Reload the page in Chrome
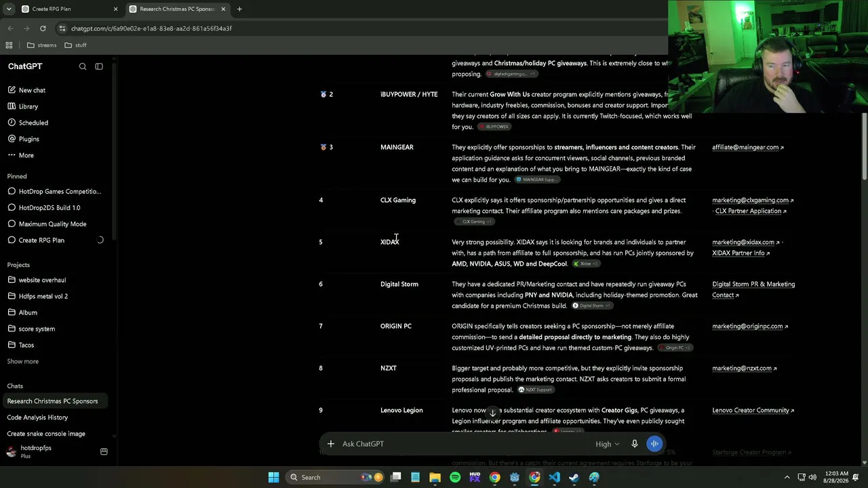Screen dimensions: 868x488 43,28
